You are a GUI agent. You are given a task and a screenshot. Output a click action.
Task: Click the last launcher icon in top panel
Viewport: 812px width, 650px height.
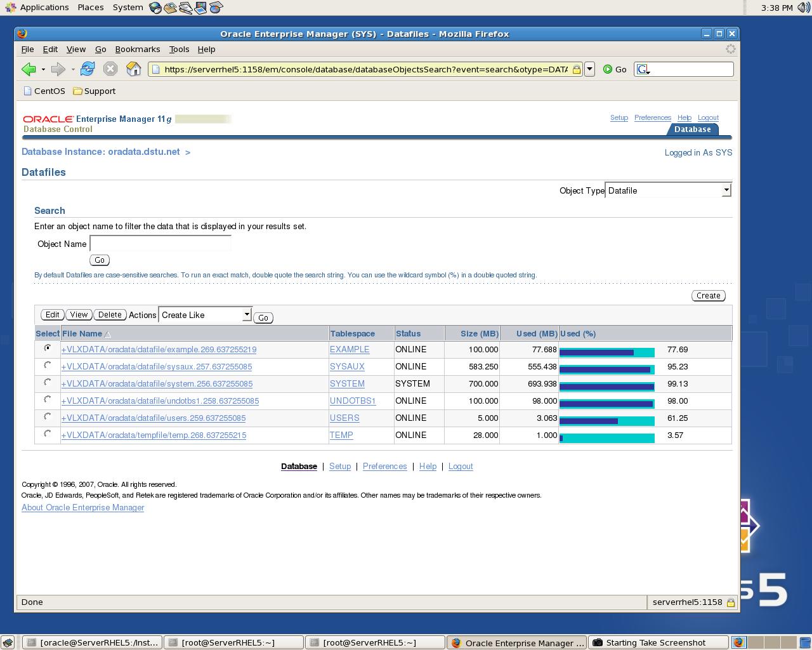point(216,8)
